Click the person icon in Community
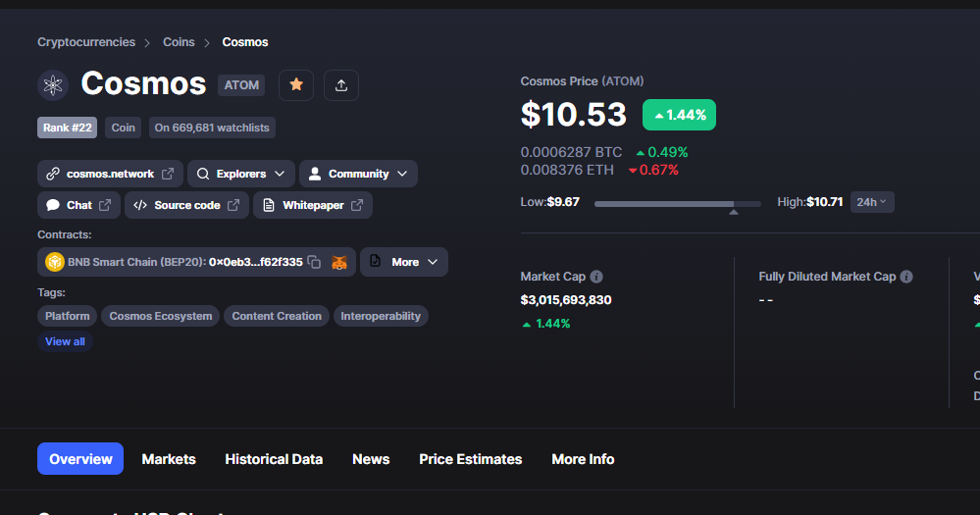Screen dimensions: 980x515 (x=315, y=174)
